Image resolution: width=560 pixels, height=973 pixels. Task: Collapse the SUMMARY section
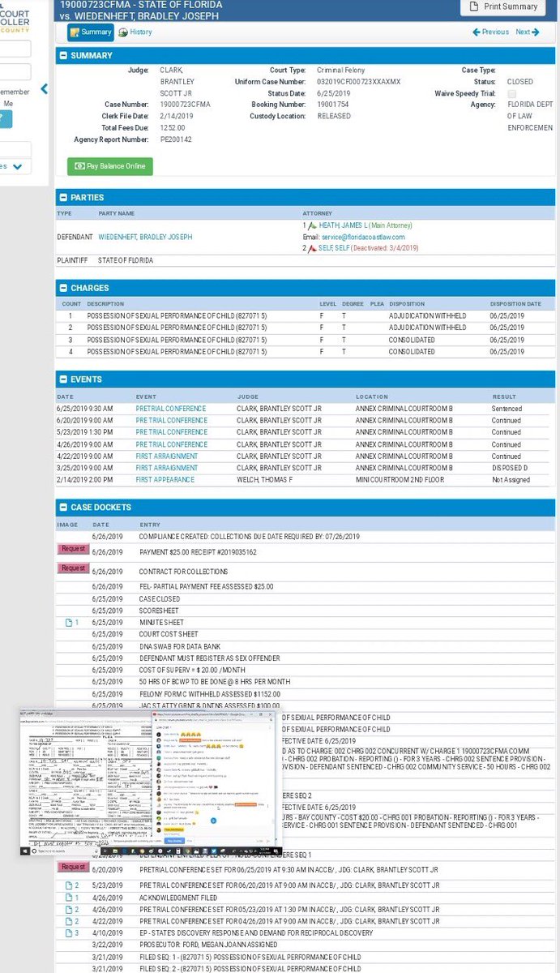[x=63, y=56]
